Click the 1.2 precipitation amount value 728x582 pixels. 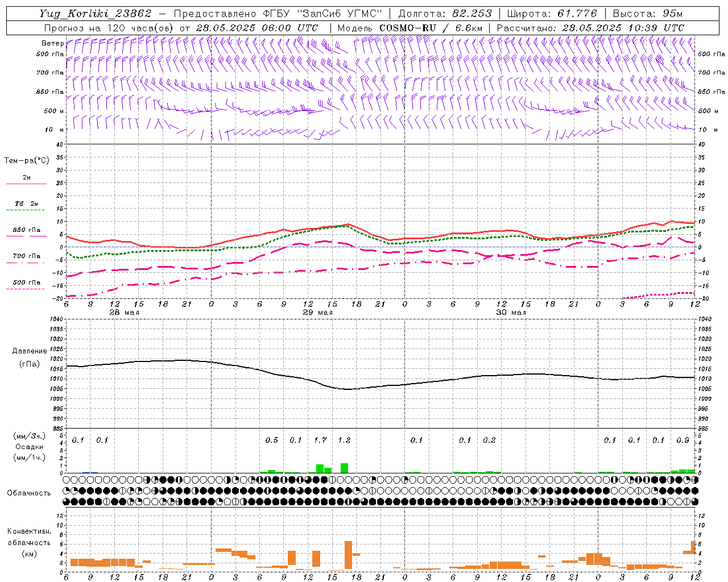[344, 440]
